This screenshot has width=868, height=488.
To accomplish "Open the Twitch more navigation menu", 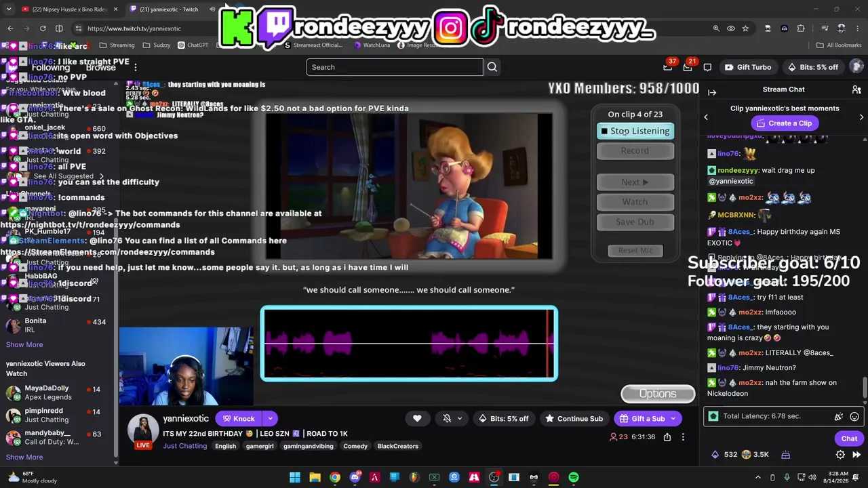I will pos(136,67).
